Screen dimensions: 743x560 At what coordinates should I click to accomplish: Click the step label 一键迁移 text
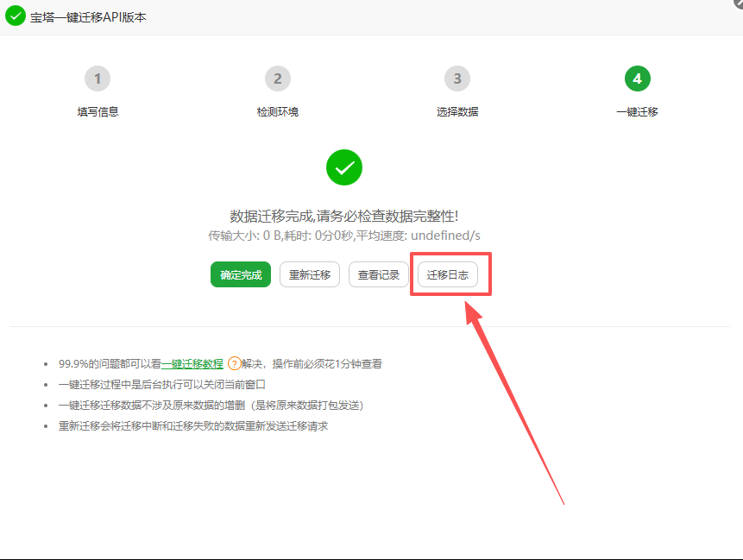point(637,110)
